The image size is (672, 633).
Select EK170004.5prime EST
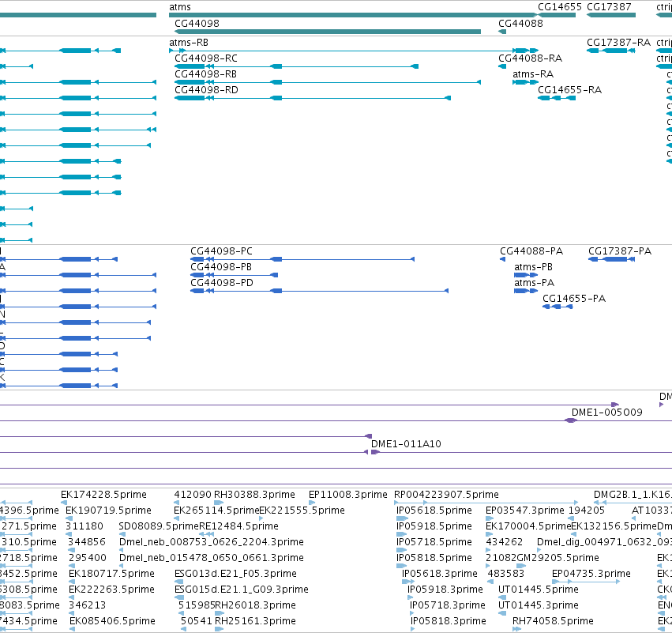[x=528, y=526]
